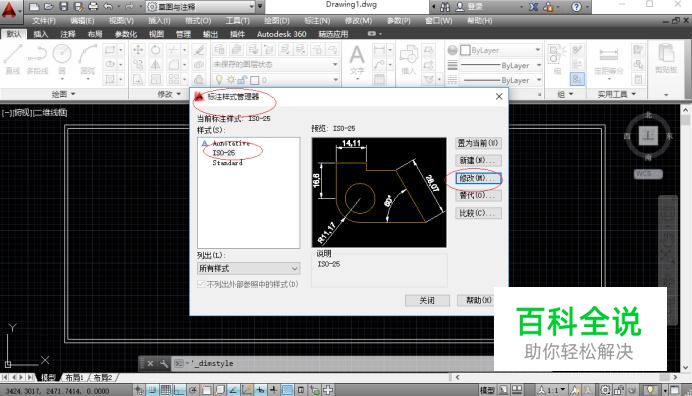Click the Compare (比较) button
The image size is (692, 396).
(x=478, y=213)
